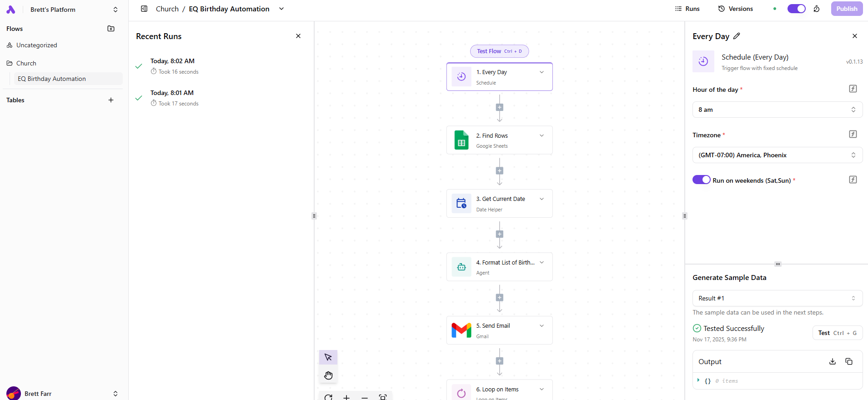
Task: Click the Test Flow button
Action: coord(499,51)
